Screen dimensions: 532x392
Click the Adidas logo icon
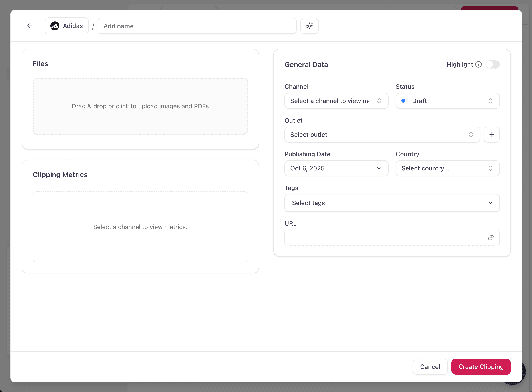pyautogui.click(x=55, y=26)
